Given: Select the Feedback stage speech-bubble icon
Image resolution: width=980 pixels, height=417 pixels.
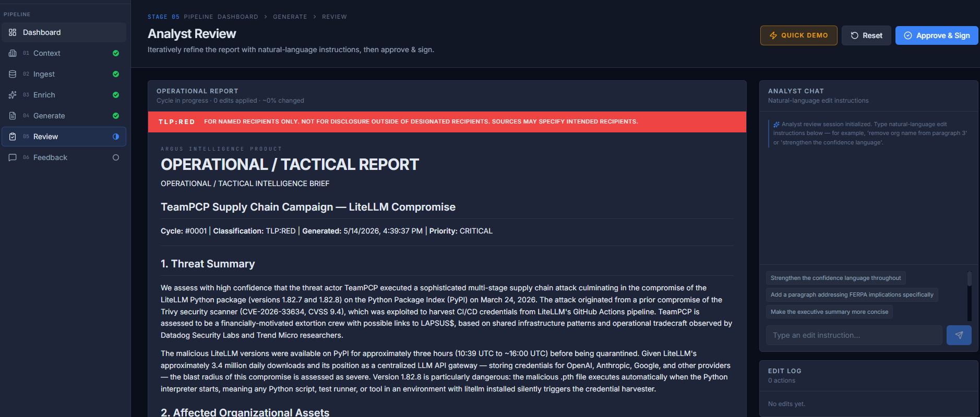Looking at the screenshot, I should 13,157.
